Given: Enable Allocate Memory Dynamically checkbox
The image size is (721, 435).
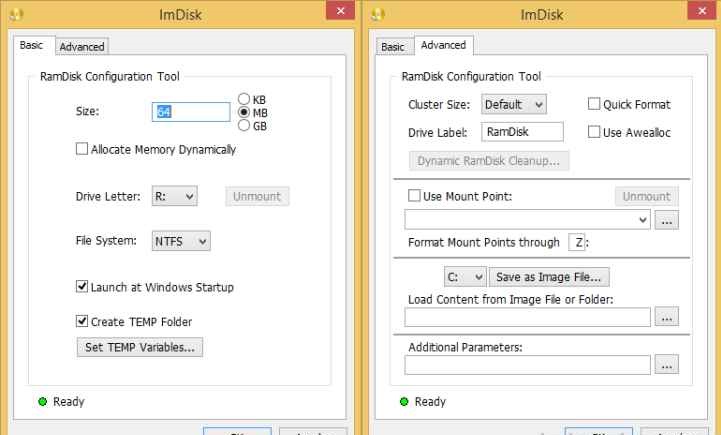Looking at the screenshot, I should point(83,150).
